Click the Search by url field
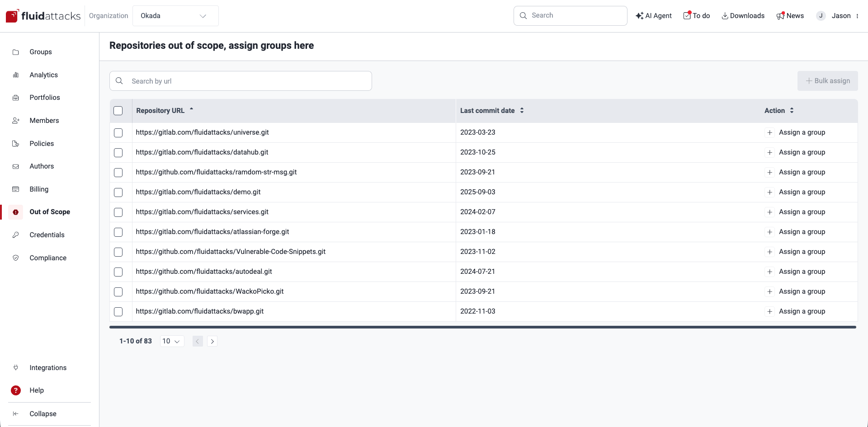Viewport: 868px width, 427px height. 241,81
